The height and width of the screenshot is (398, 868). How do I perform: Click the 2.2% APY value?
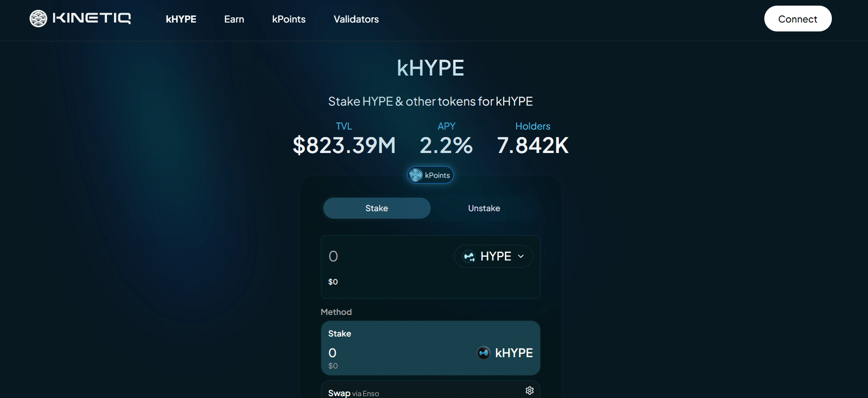[x=446, y=145]
